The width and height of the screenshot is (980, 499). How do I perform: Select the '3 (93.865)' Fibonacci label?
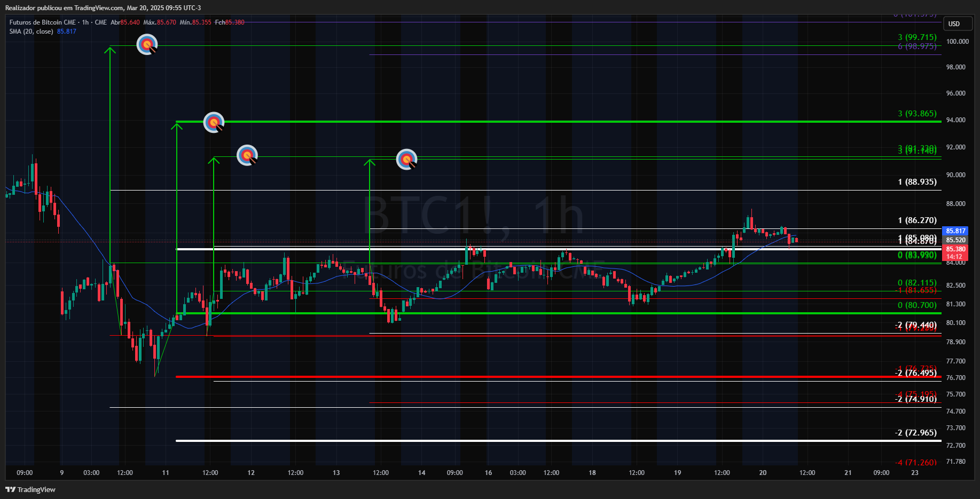pyautogui.click(x=917, y=114)
